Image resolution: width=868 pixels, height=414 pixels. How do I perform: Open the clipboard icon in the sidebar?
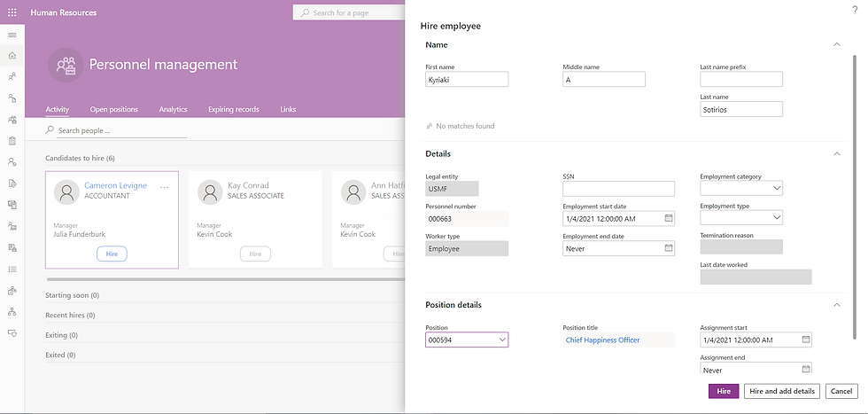[12, 141]
